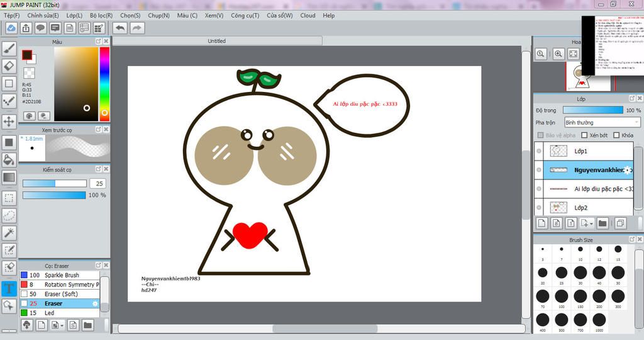Select the Dot pencil tool

click(9, 101)
